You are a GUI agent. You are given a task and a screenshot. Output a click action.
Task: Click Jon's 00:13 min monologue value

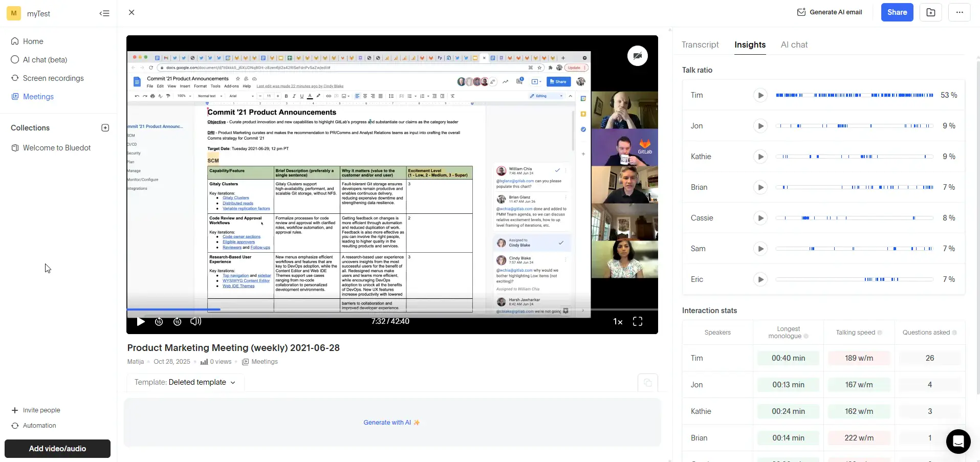click(789, 385)
